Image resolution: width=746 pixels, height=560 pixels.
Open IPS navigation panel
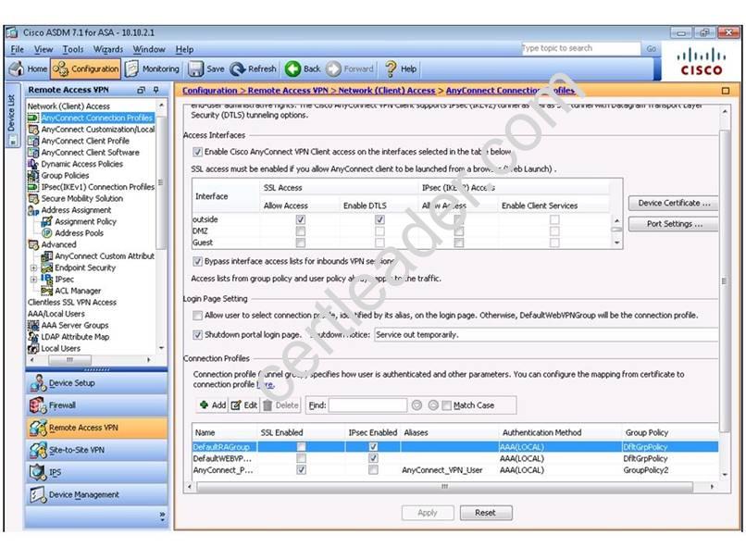96,472
